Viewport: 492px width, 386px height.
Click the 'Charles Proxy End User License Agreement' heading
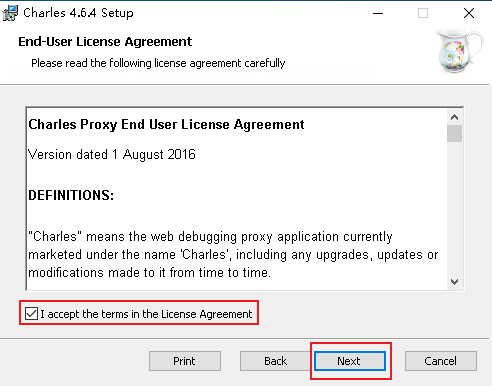(166, 125)
